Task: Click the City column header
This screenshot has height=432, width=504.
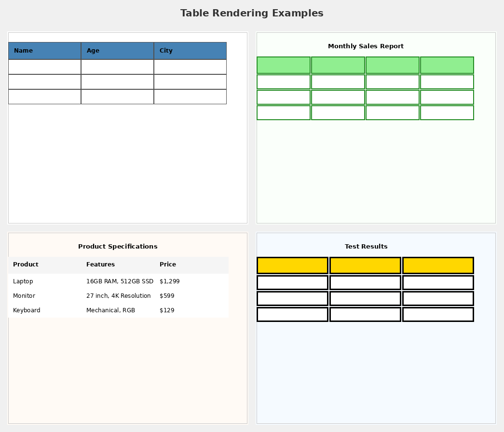Action: pyautogui.click(x=190, y=51)
